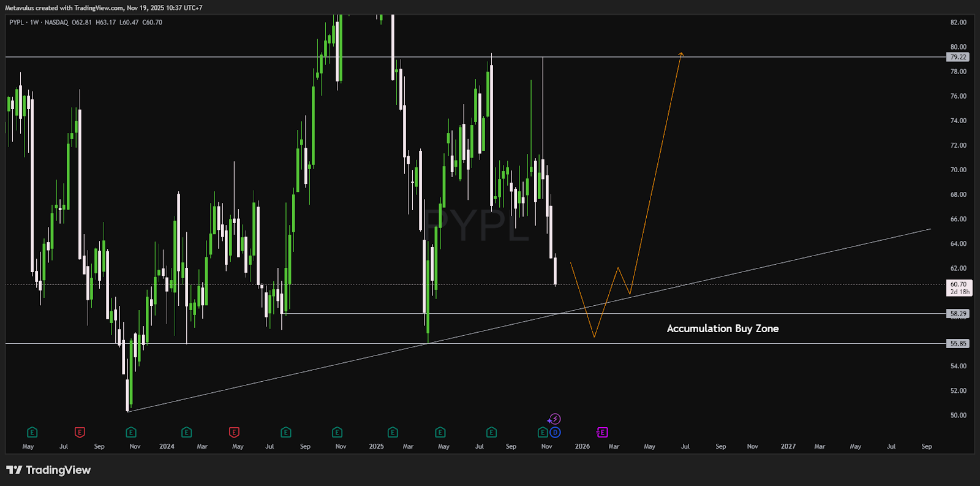Click green earnings marker above May 2023
The image size is (980, 486).
32,433
